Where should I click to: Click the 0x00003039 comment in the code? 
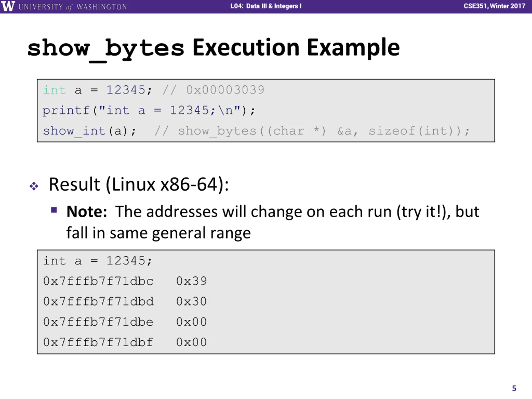[x=225, y=90]
